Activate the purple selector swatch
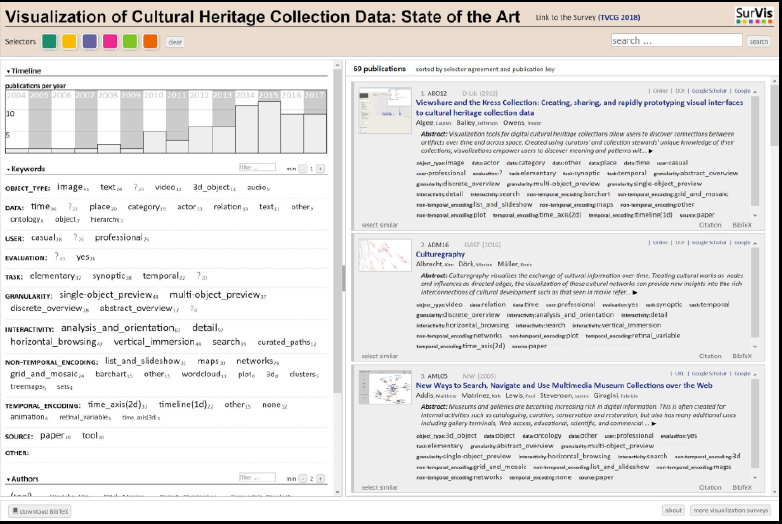Viewport: 782px width, 524px height. click(x=90, y=42)
